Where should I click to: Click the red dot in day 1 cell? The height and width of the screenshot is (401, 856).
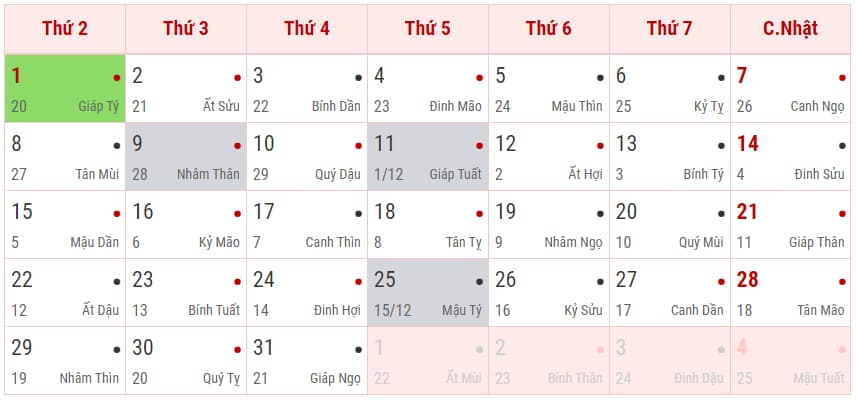(x=117, y=77)
